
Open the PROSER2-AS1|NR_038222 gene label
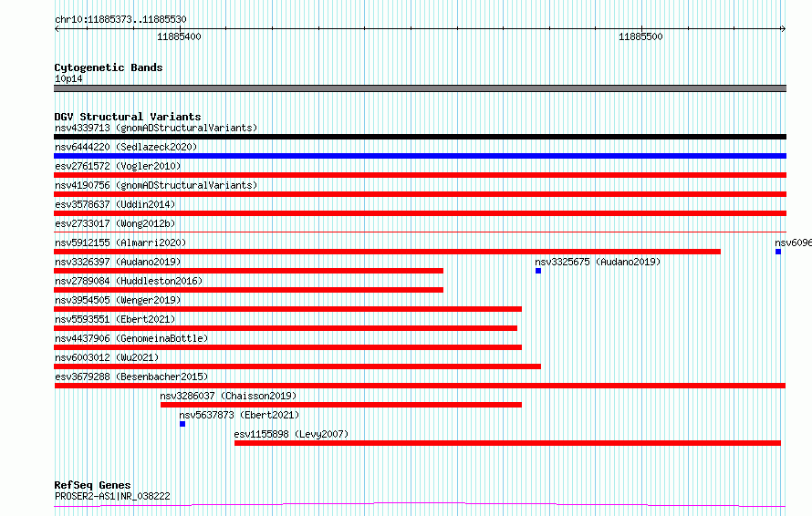click(112, 496)
